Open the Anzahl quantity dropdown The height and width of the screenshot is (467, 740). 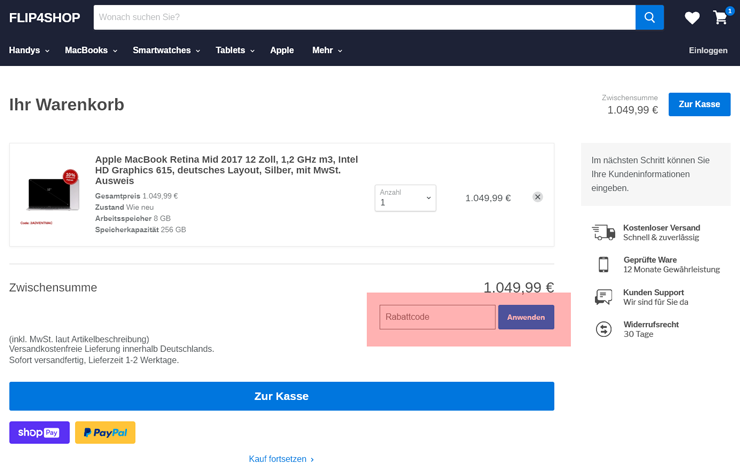pos(405,198)
